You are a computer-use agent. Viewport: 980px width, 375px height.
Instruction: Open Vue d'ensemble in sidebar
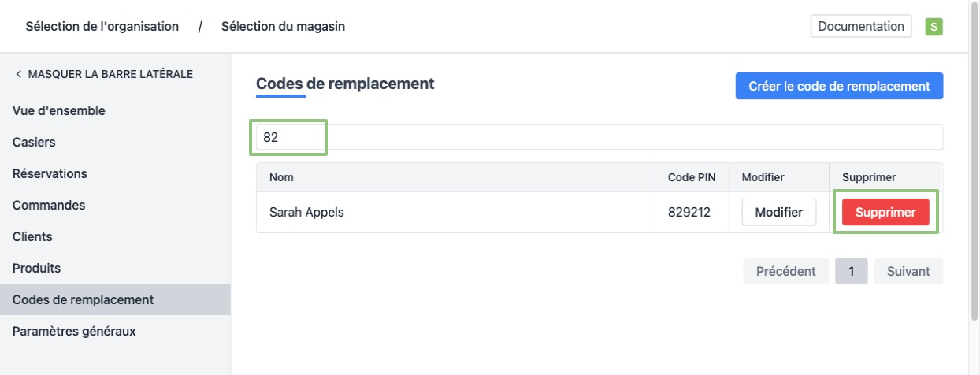point(59,111)
